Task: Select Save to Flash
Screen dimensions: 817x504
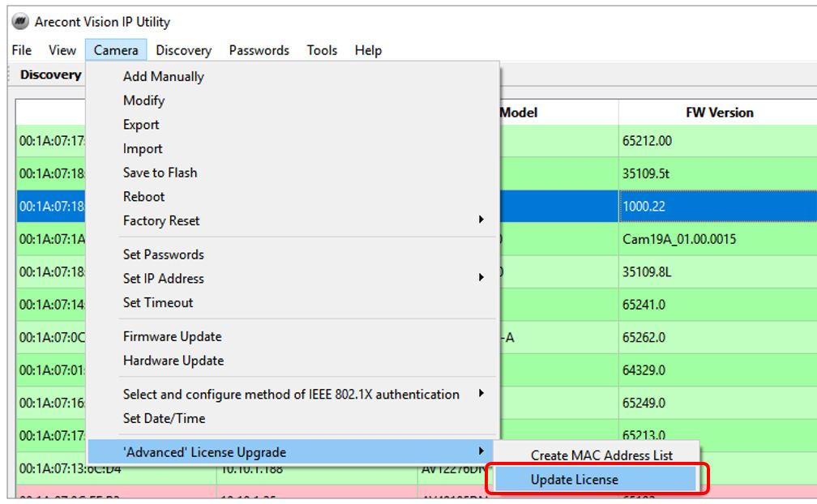Action: pos(293,173)
